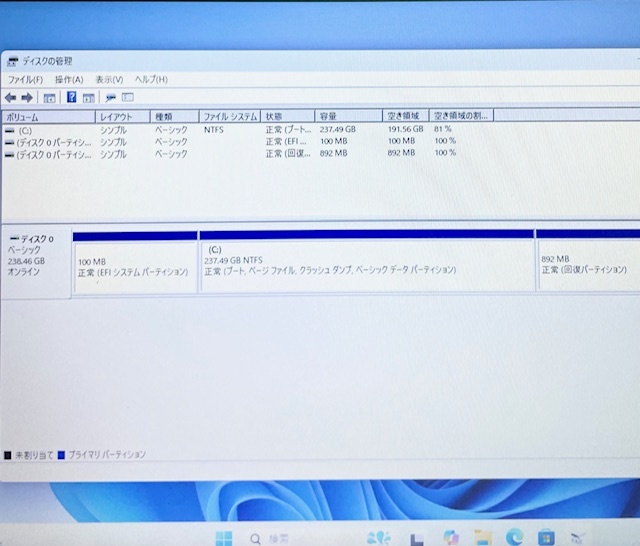Click the 237.49 GB capacity cell
640x546 pixels.
point(338,129)
